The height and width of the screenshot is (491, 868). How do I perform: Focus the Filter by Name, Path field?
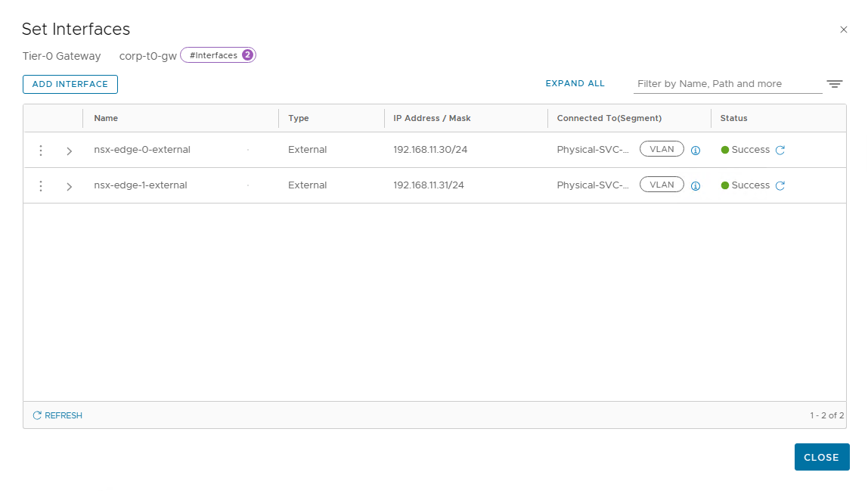coord(727,84)
